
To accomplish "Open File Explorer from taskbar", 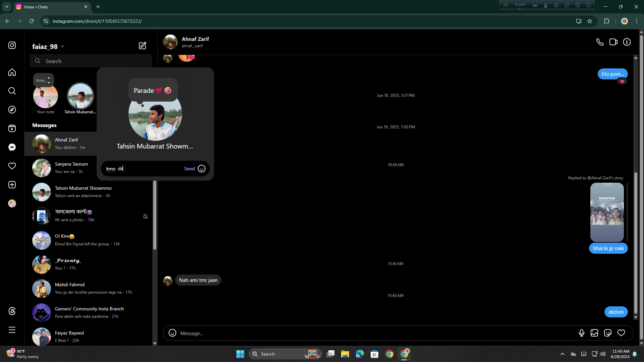I will tap(345, 354).
